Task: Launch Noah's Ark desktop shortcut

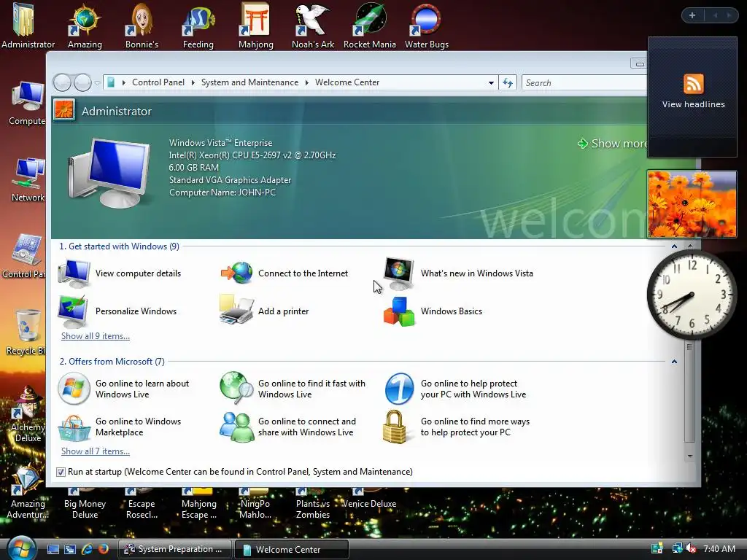Action: (x=312, y=26)
